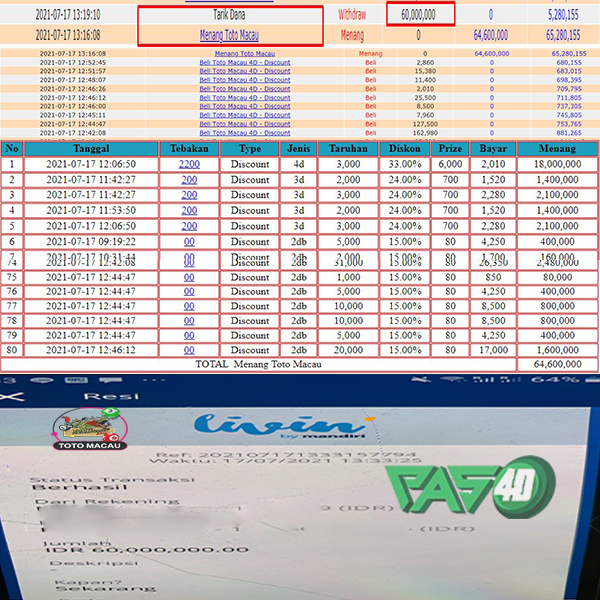Select the Tanggal column header
600x600 pixels.
click(91, 148)
